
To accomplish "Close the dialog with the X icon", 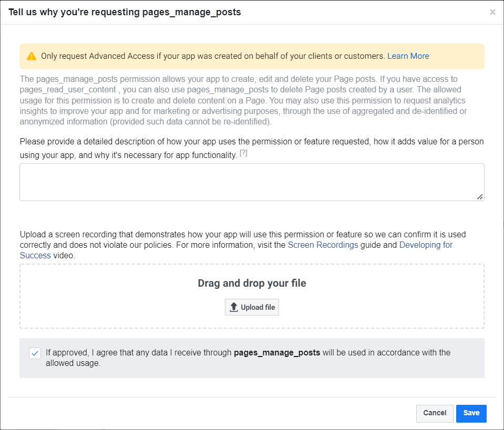I will point(492,12).
